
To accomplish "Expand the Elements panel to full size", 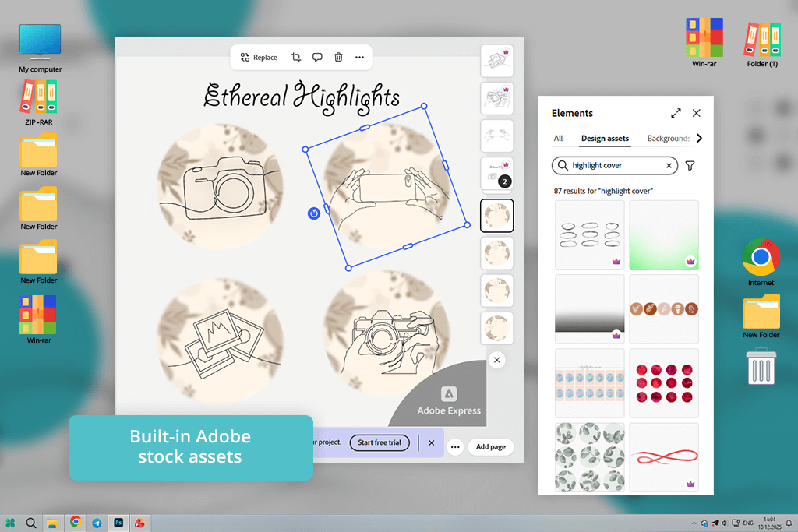I will tap(676, 113).
